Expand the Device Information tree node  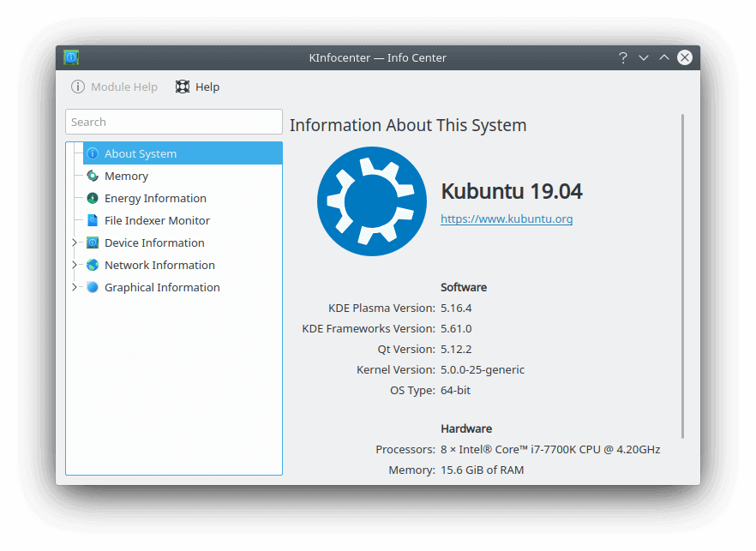75,243
